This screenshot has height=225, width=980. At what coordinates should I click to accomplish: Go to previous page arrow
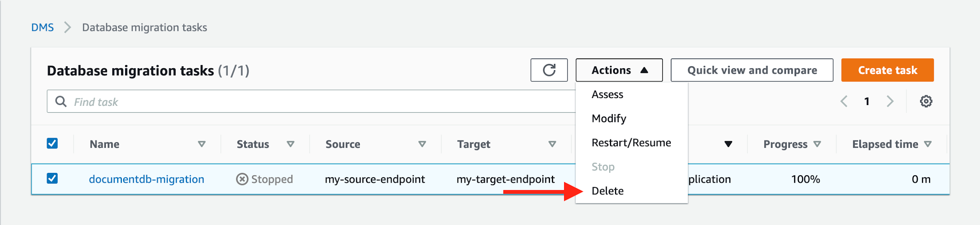point(844,102)
